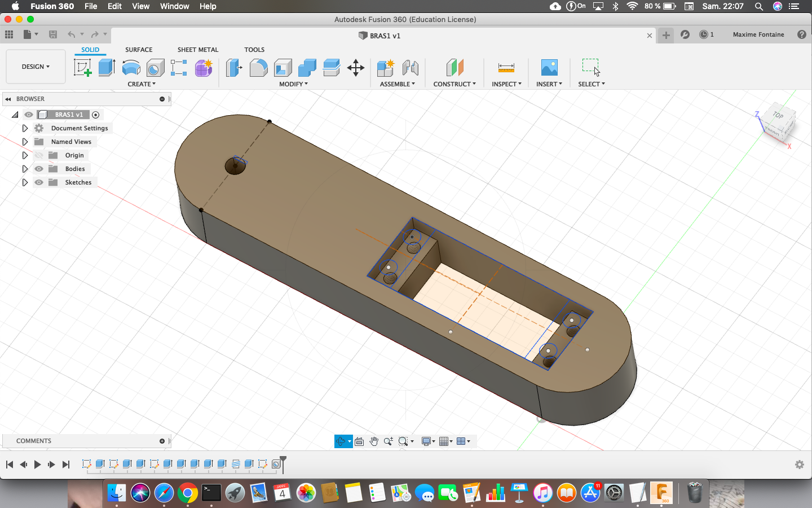Click the Measure tool under Inspect
This screenshot has height=508, width=812.
pyautogui.click(x=506, y=68)
